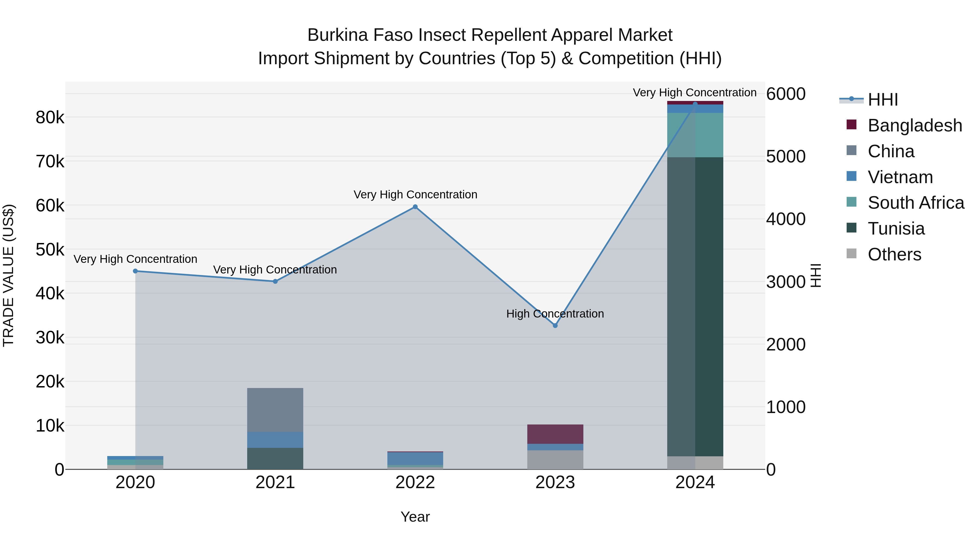Click the 'Year' axis title
Viewport: 980px width, 551px height.
point(415,517)
